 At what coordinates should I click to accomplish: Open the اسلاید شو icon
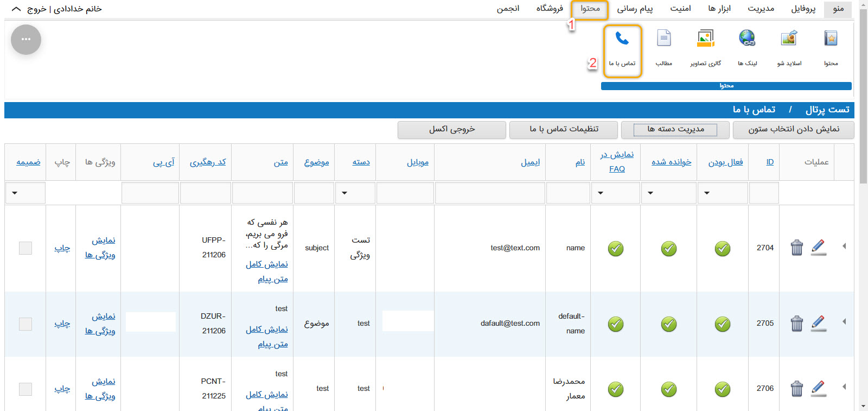click(789, 39)
